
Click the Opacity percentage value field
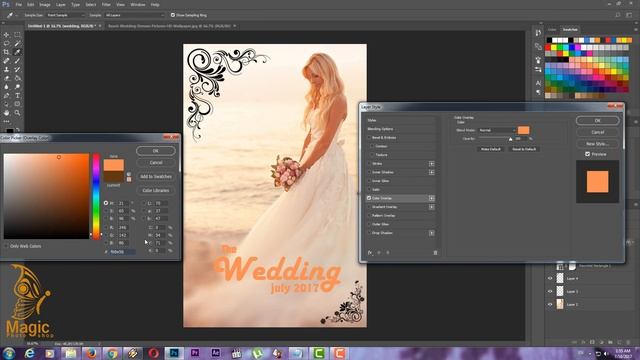coord(520,139)
